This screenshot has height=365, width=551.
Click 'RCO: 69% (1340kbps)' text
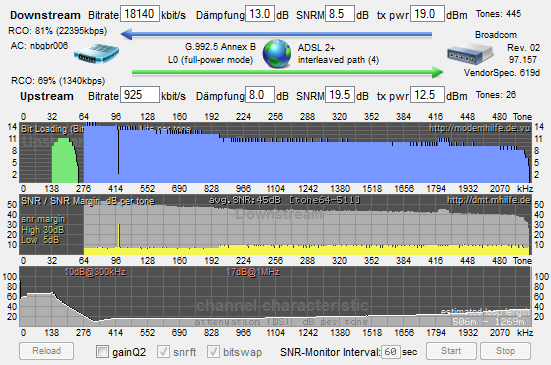pyautogui.click(x=58, y=81)
